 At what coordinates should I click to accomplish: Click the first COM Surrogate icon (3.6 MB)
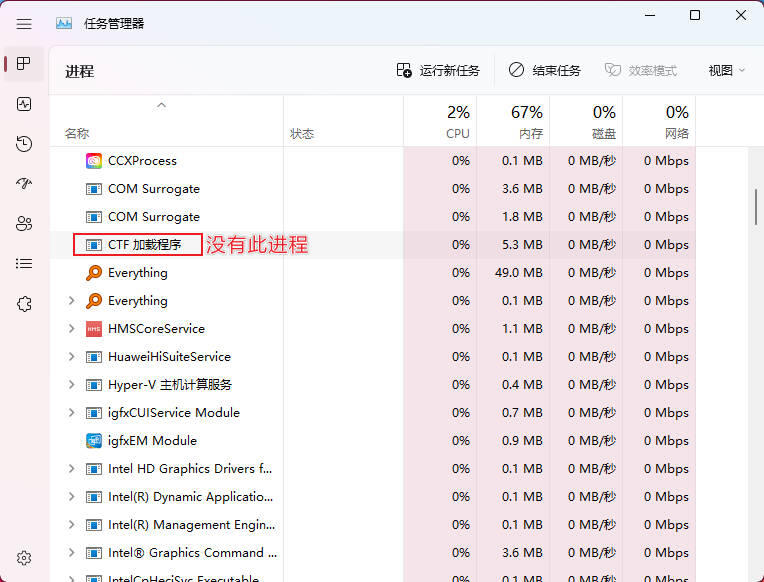94,189
